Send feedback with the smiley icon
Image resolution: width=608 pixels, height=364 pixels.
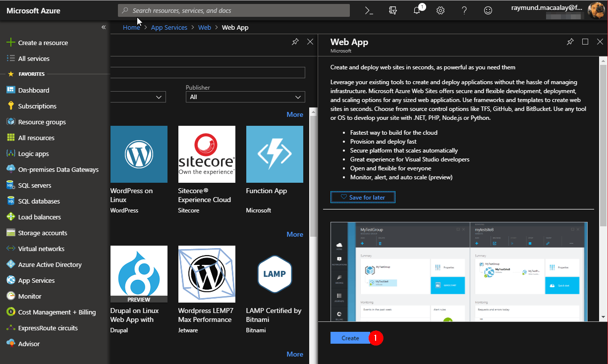click(488, 10)
